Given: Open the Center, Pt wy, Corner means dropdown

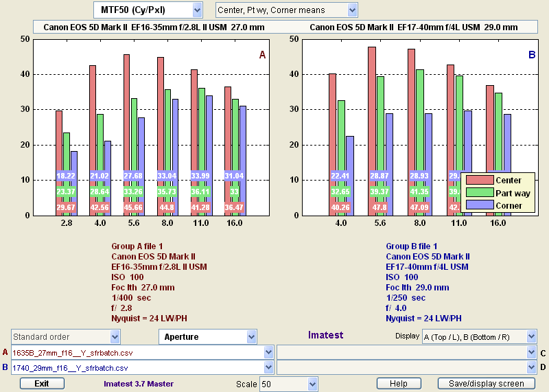Looking at the screenshot, I should pos(286,10).
